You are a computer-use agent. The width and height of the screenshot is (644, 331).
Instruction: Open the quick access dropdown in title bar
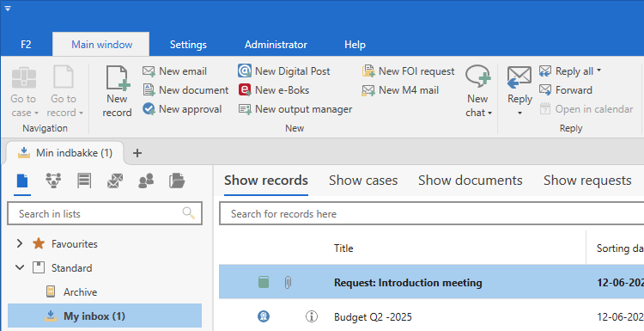coord(8,9)
